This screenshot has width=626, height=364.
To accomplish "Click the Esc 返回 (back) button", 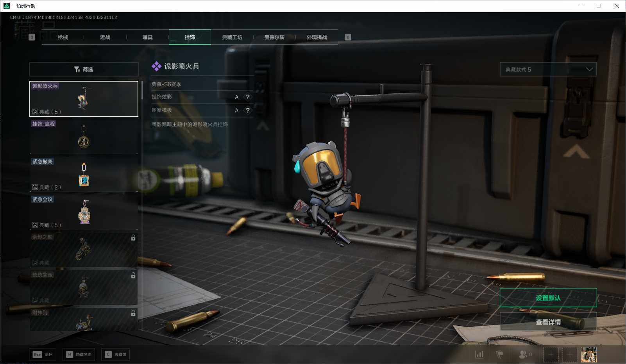I will pos(43,354).
